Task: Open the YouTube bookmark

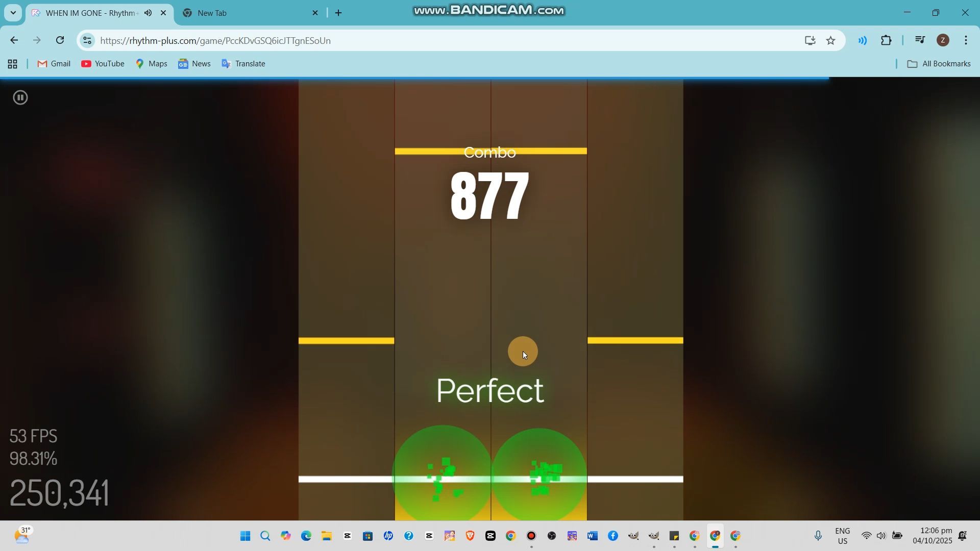Action: [103, 64]
